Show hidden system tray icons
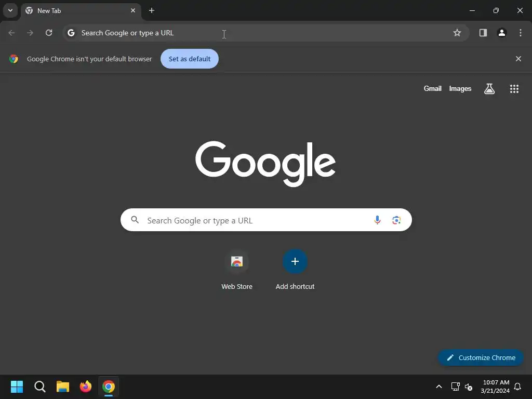The width and height of the screenshot is (532, 399). point(438,387)
